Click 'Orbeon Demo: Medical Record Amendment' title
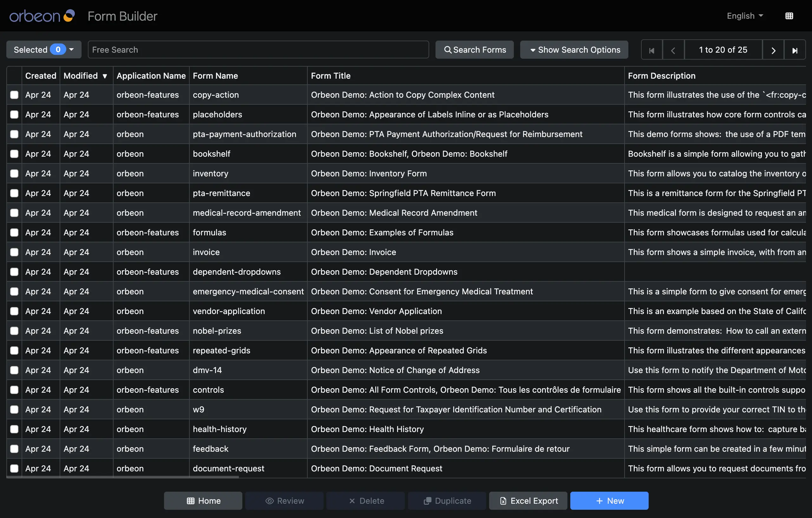 pyautogui.click(x=394, y=213)
